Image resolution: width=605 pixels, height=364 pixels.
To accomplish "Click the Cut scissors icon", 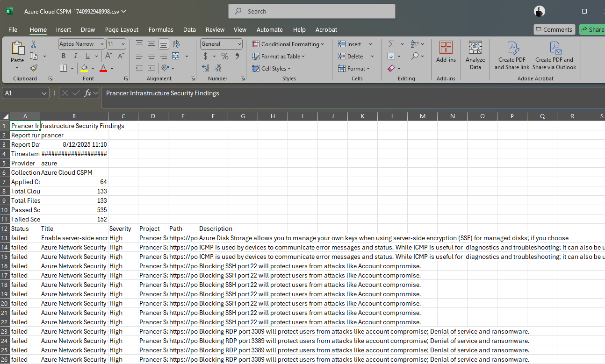I will [34, 44].
